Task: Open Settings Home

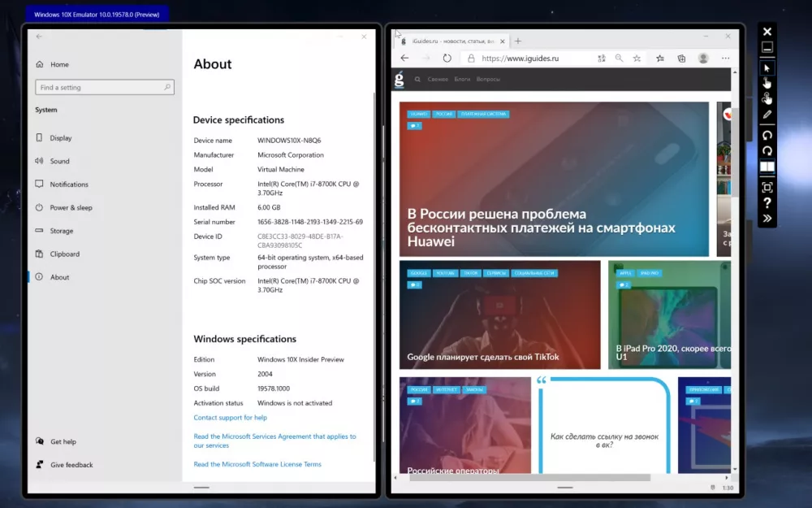Action: (x=59, y=64)
